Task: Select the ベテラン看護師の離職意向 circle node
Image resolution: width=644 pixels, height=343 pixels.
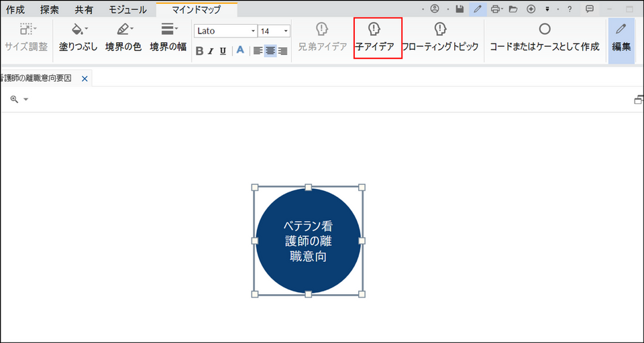Action: click(x=308, y=241)
